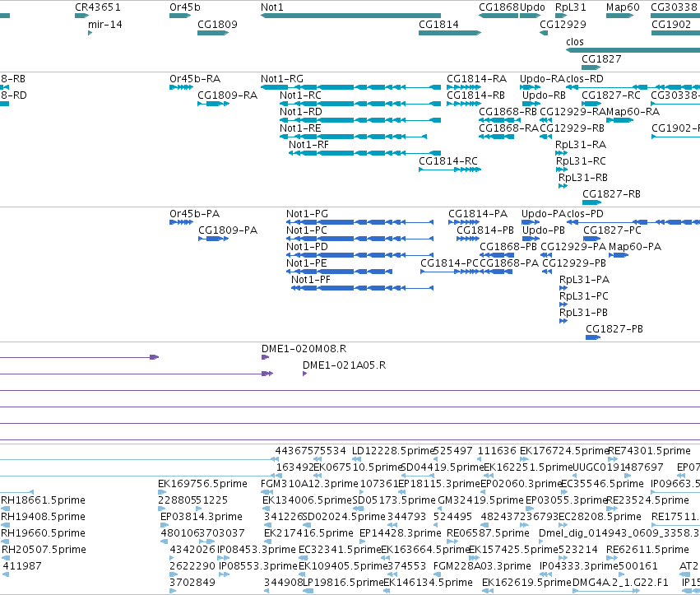The image size is (700, 595).
Task: Select the RE06587.5prime EST label
Action: tap(488, 533)
